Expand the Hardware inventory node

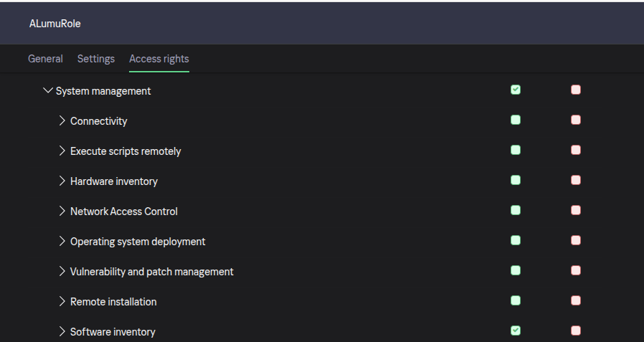click(x=62, y=181)
